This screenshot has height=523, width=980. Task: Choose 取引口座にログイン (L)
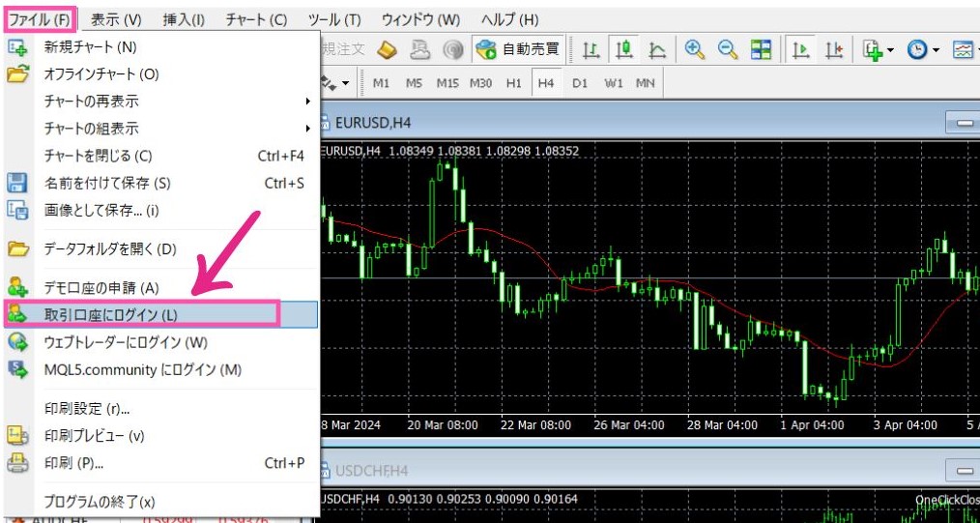click(x=160, y=315)
